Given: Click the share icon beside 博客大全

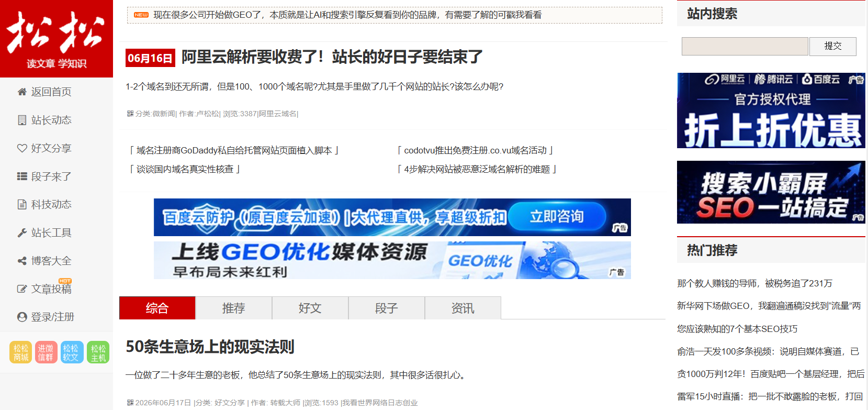Looking at the screenshot, I should pyautogui.click(x=22, y=261).
